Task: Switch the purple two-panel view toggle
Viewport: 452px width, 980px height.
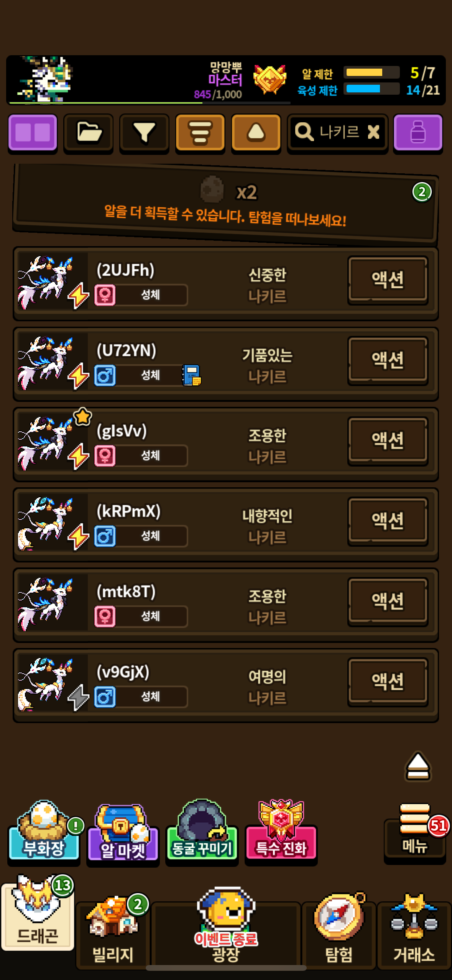Action: [x=33, y=133]
